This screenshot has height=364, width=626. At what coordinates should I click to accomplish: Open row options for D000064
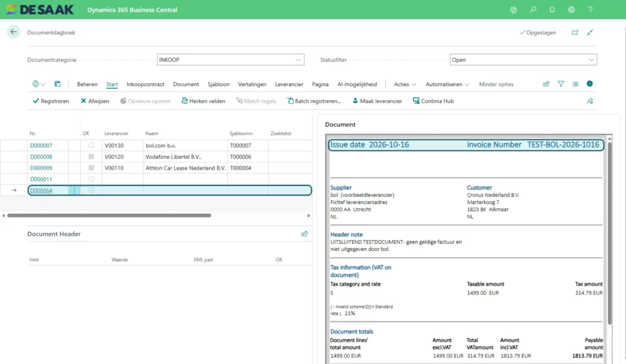[74, 191]
